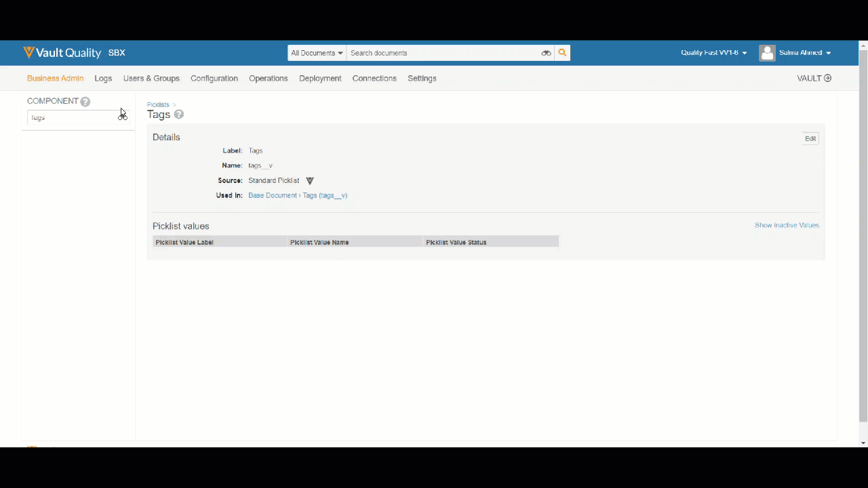Open the Base Document Tags link

pyautogui.click(x=298, y=195)
